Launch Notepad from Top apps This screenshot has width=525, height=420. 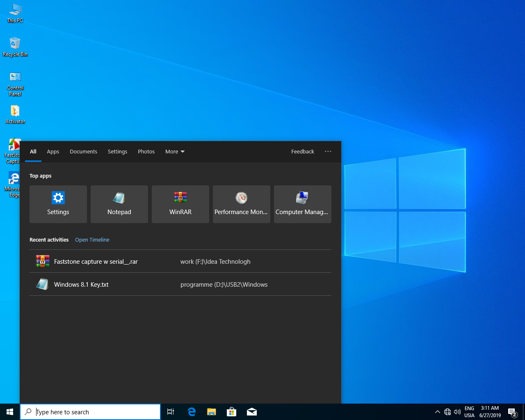point(119,204)
